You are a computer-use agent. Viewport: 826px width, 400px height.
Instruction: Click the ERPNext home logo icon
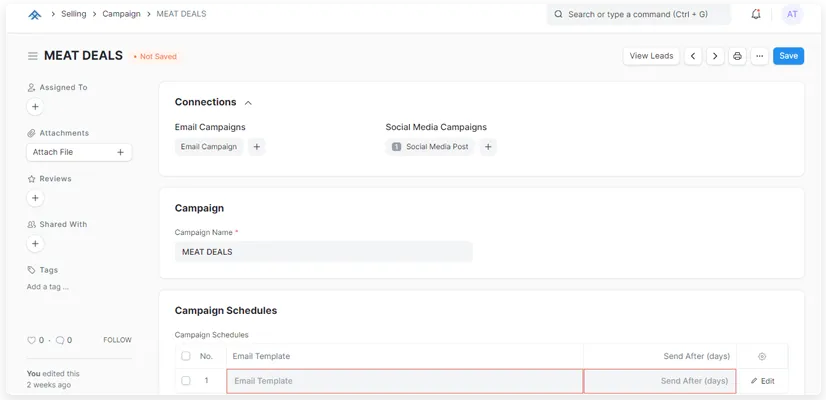(35, 15)
